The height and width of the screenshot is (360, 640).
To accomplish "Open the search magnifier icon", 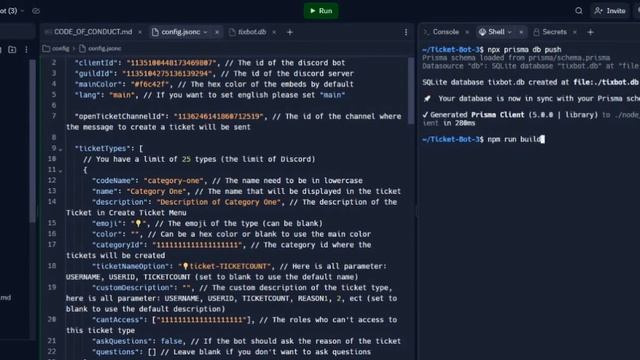I will point(579,11).
